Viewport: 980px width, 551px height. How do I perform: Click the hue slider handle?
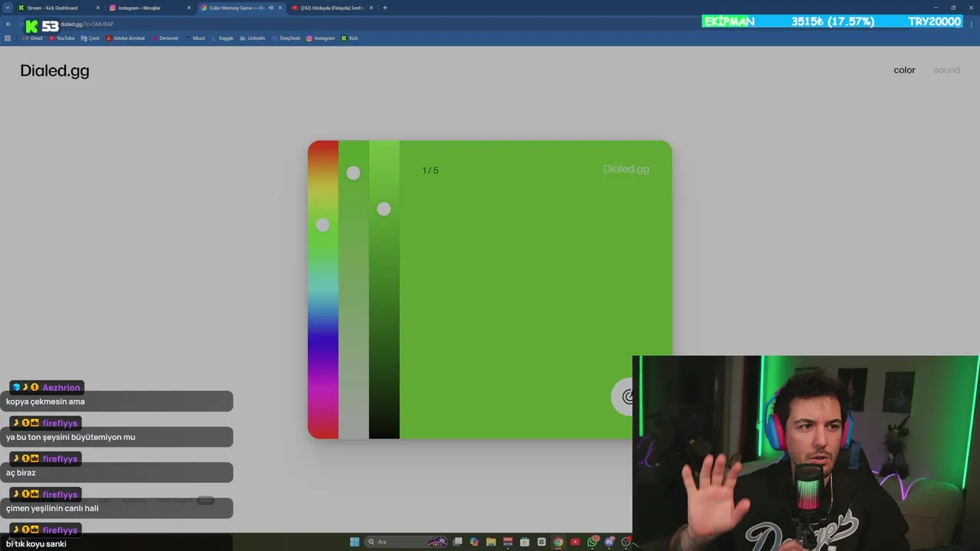(322, 225)
